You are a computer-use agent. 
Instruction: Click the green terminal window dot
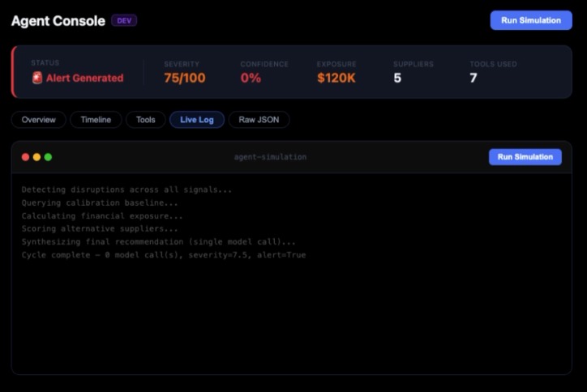[x=48, y=157]
